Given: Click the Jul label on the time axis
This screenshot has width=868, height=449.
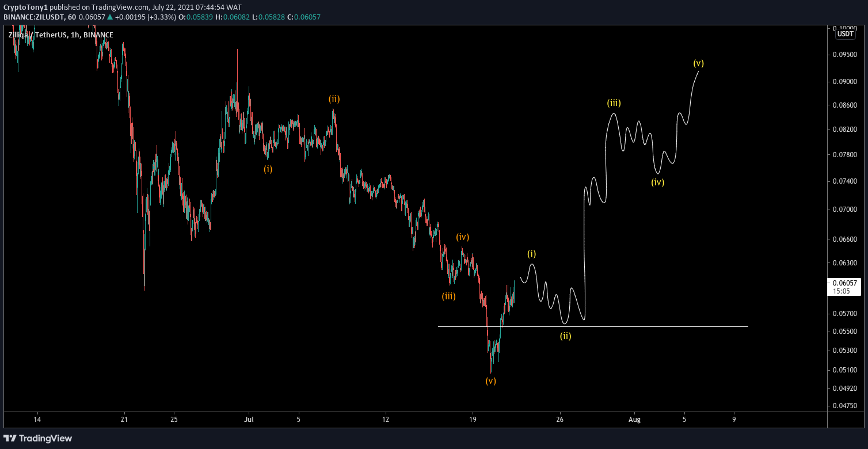Looking at the screenshot, I should pos(249,420).
